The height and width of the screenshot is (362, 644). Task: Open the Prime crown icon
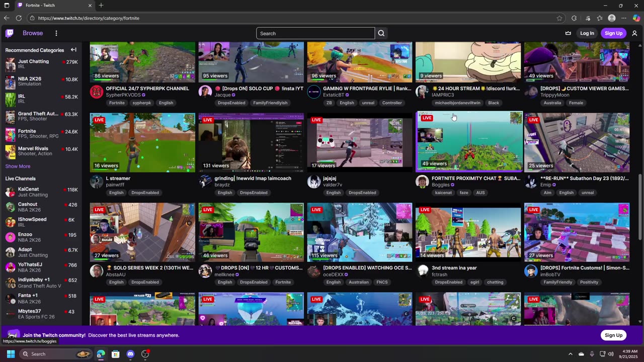click(x=568, y=33)
